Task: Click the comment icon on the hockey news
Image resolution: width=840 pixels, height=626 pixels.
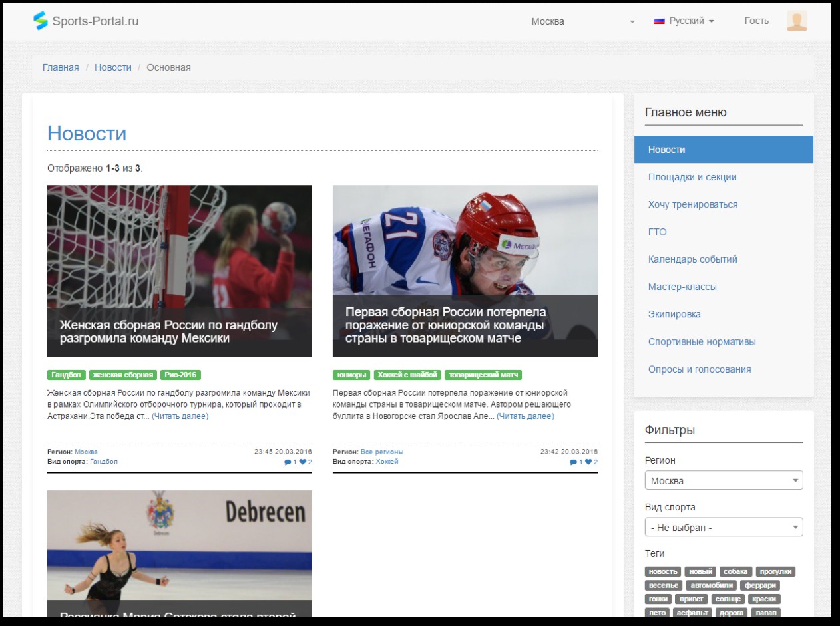Action: click(x=574, y=462)
